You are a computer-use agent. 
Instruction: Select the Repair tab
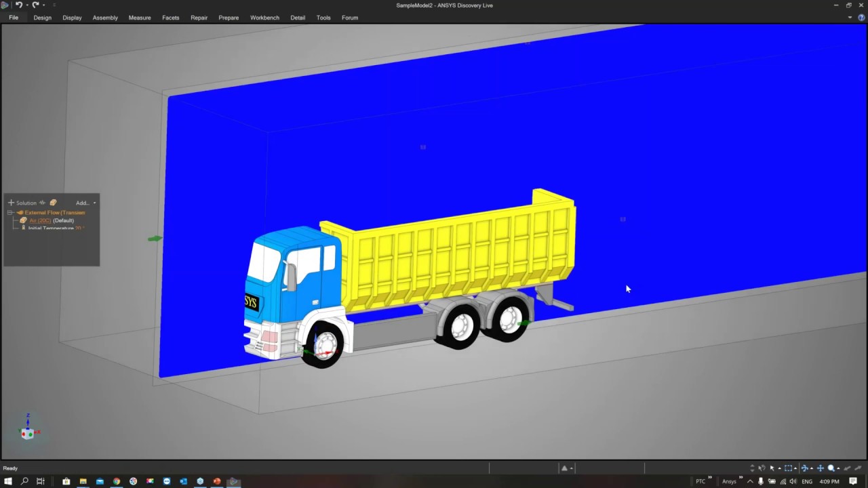199,18
